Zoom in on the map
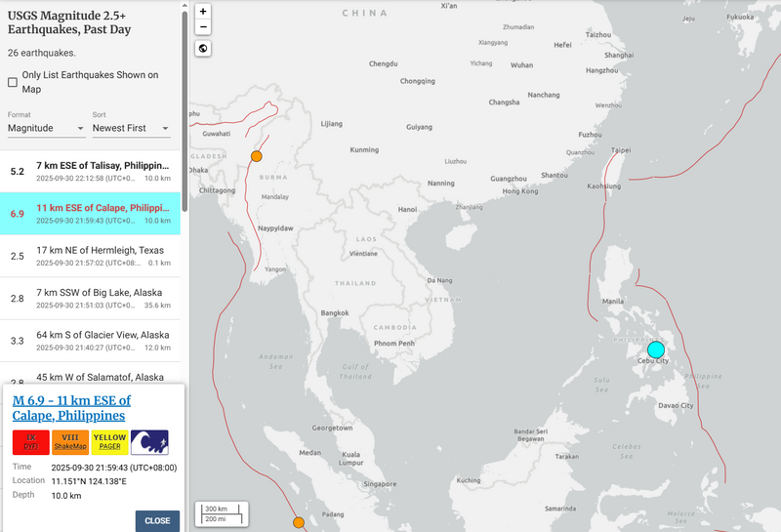The image size is (781, 532). (203, 12)
